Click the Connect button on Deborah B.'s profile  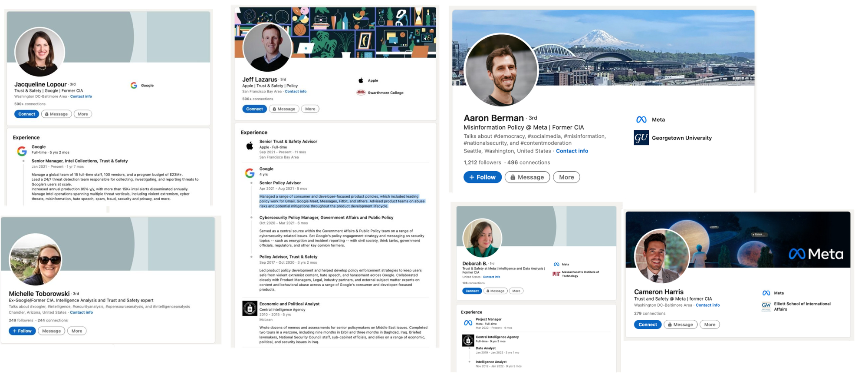coord(472,291)
